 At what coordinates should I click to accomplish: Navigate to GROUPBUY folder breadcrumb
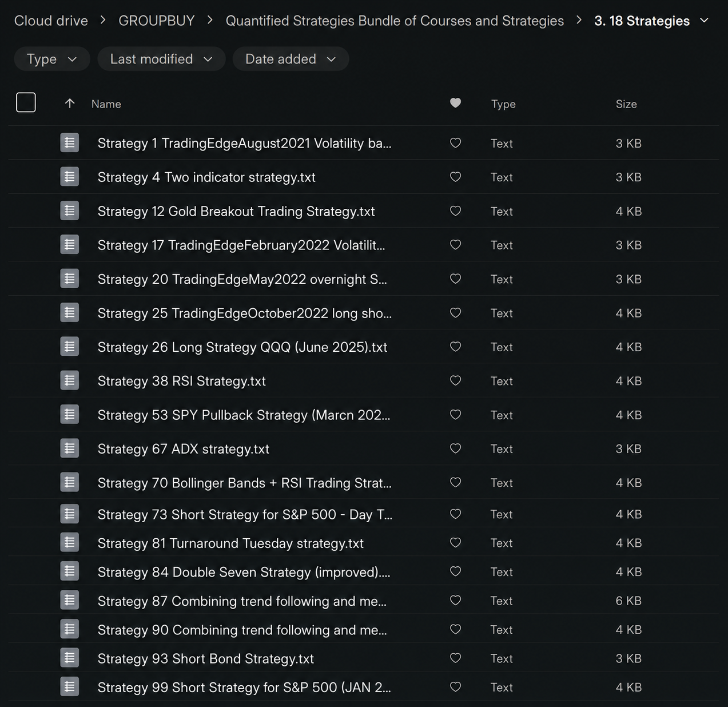coord(156,21)
